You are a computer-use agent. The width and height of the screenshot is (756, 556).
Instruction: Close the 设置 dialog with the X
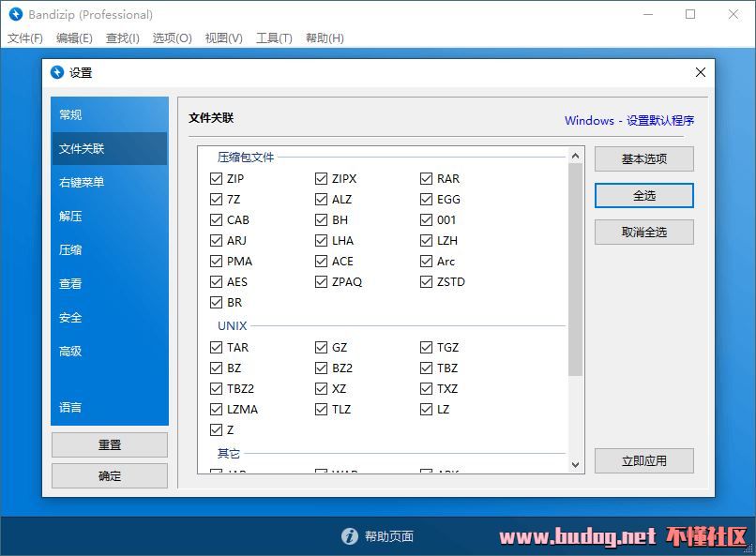tap(700, 72)
